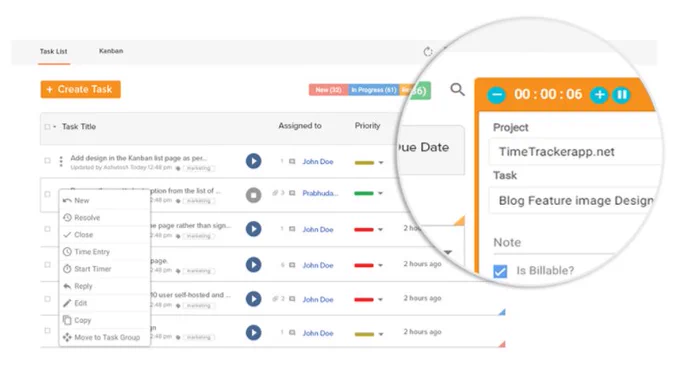
Task: Tick checkbox on the 'self-hosted' task row
Action: tap(47, 299)
